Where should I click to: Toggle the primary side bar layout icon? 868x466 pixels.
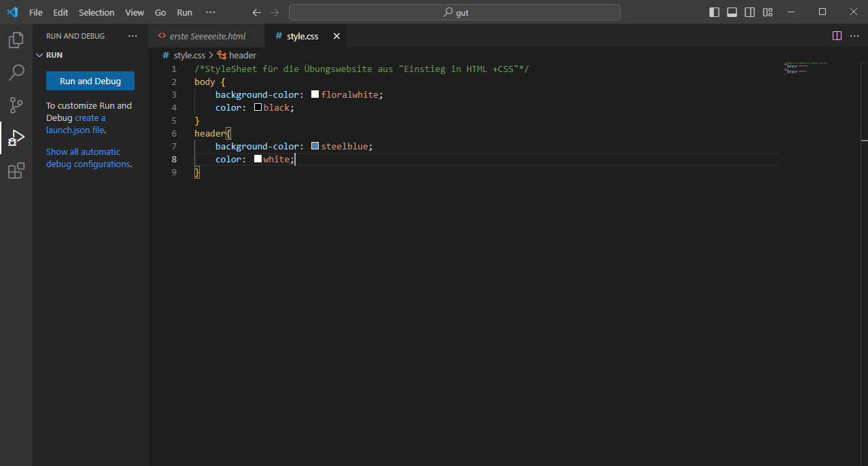tap(714, 12)
